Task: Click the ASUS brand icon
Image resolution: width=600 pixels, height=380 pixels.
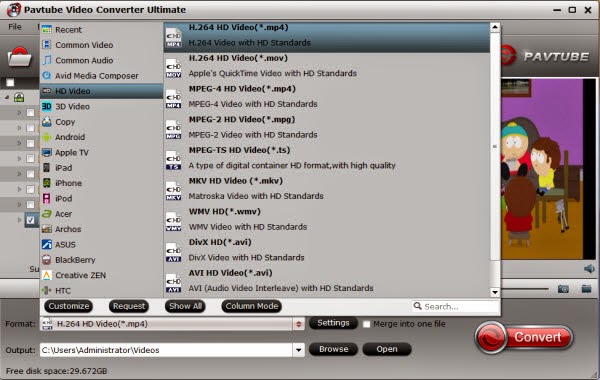Action: pos(47,244)
